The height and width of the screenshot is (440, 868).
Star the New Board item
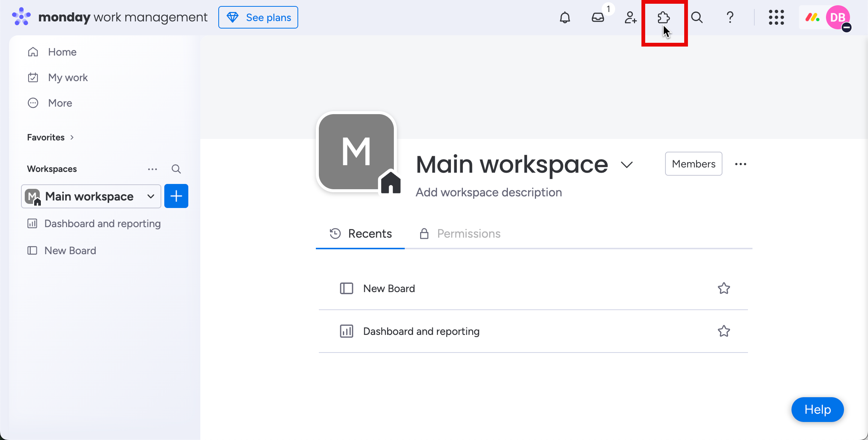point(724,288)
